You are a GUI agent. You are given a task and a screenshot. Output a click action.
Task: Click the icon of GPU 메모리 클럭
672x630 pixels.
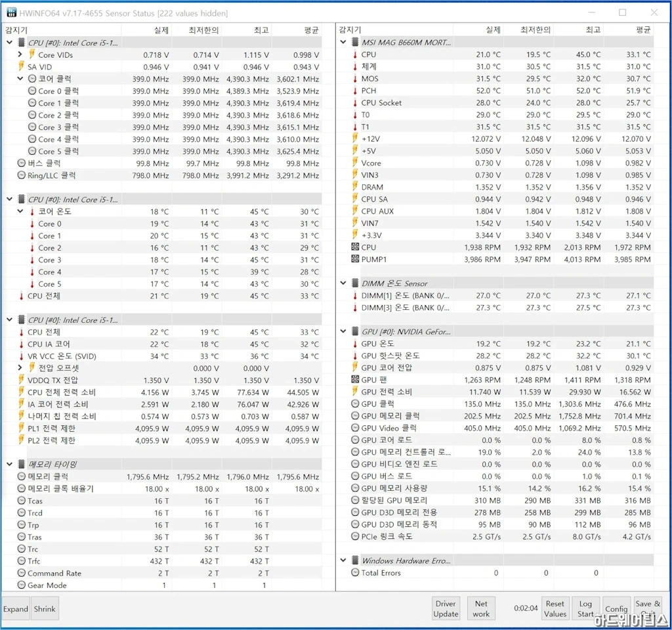355,415
